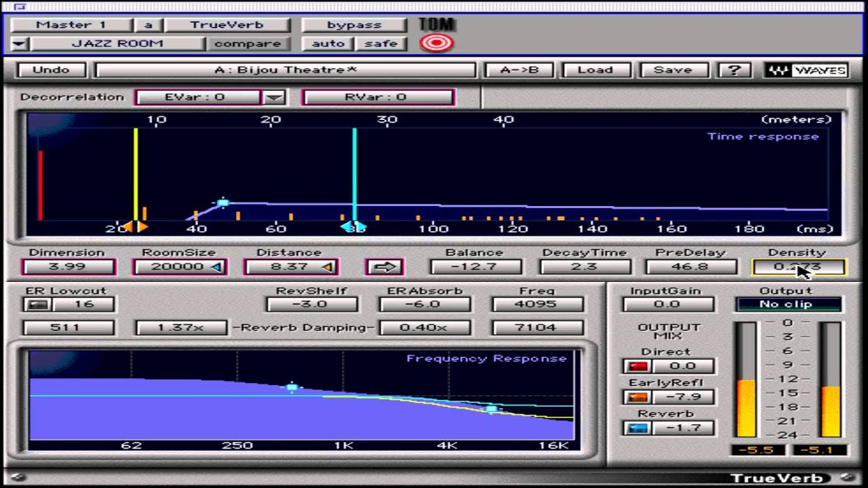The width and height of the screenshot is (868, 488).
Task: Toggle the EarlyRefl orange button
Action: (637, 397)
